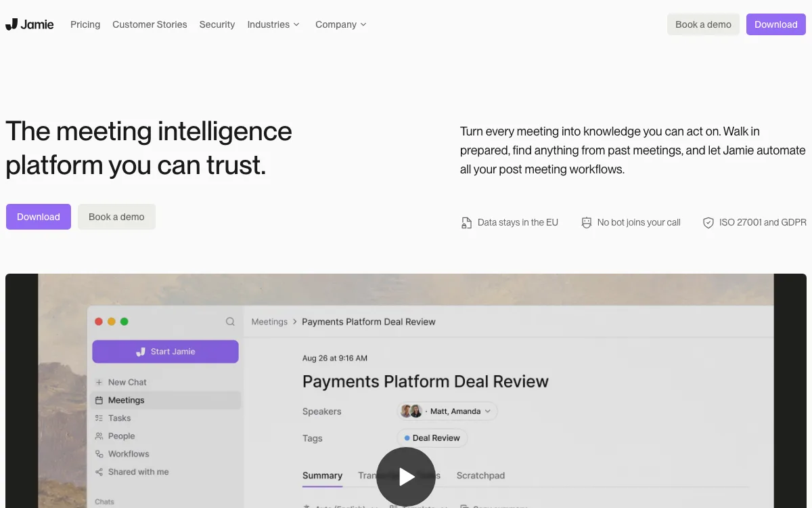The width and height of the screenshot is (812, 508).
Task: Click the Meetings breadcrumb link
Action: (269, 322)
